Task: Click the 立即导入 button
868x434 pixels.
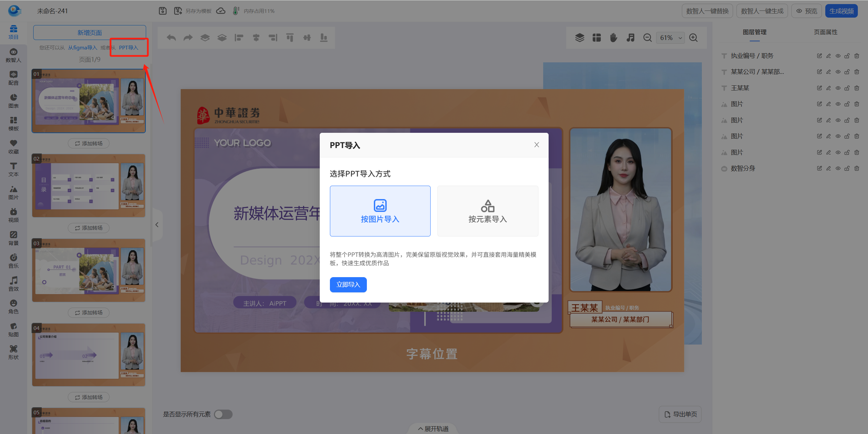Action: pos(348,285)
